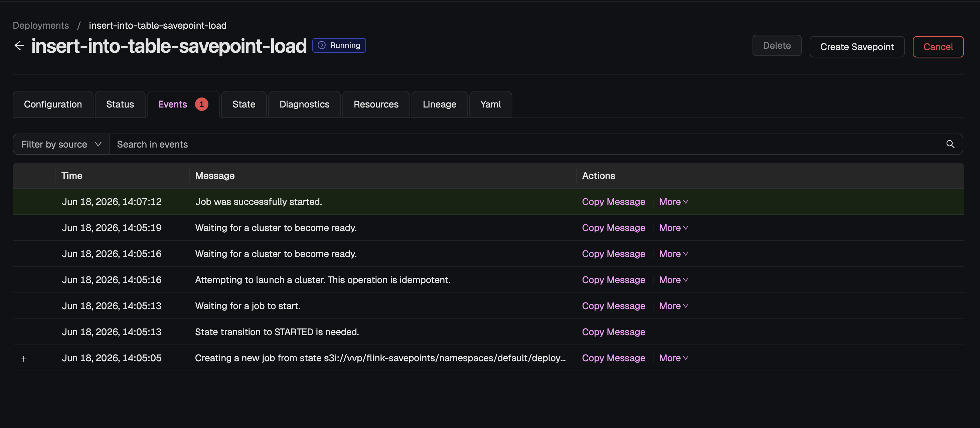Click the red Cancel button
Screen dimensions: 980x428
click(938, 47)
